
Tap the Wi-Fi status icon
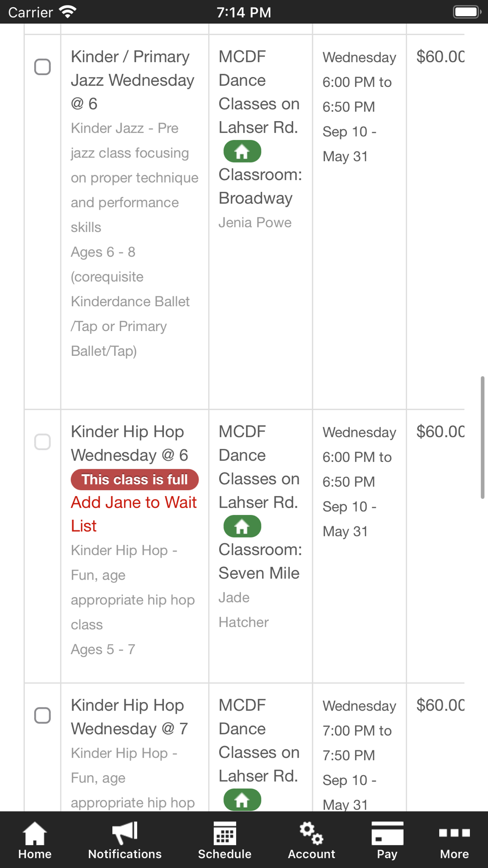coord(67,12)
